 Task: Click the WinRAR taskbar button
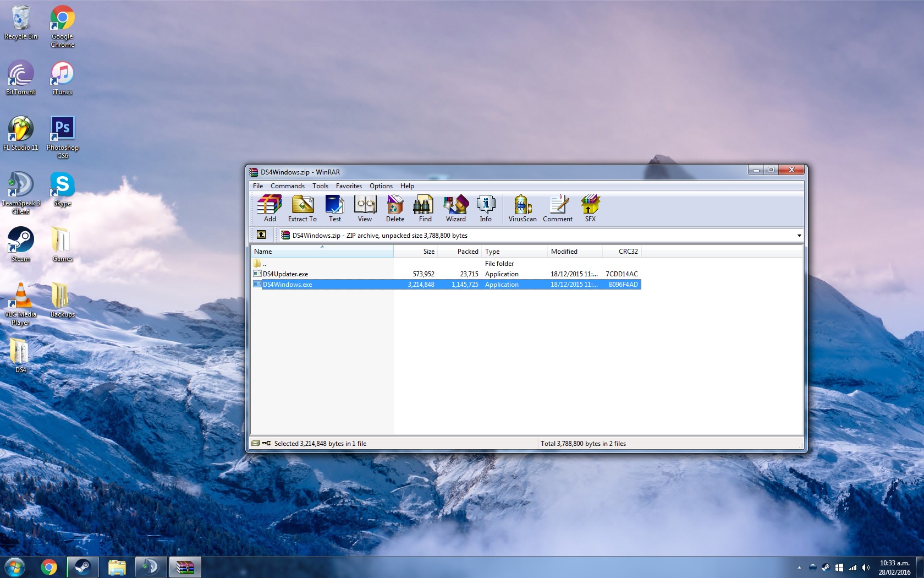pyautogui.click(x=185, y=567)
